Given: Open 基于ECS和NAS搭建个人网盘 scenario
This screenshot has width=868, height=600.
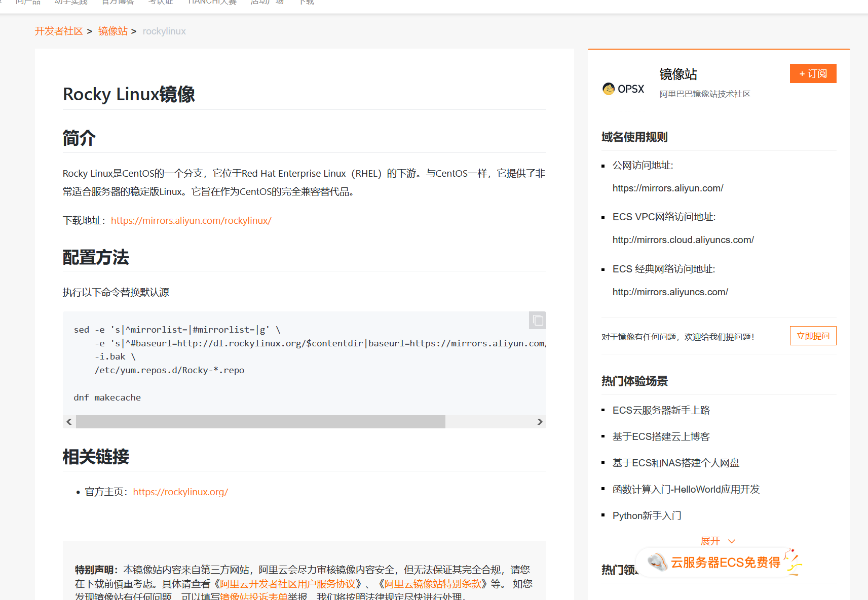Looking at the screenshot, I should (676, 463).
